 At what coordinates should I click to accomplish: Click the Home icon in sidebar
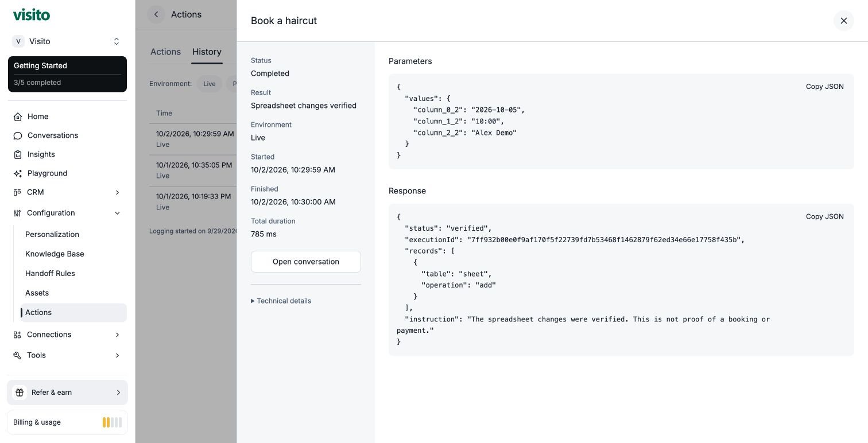tap(18, 116)
